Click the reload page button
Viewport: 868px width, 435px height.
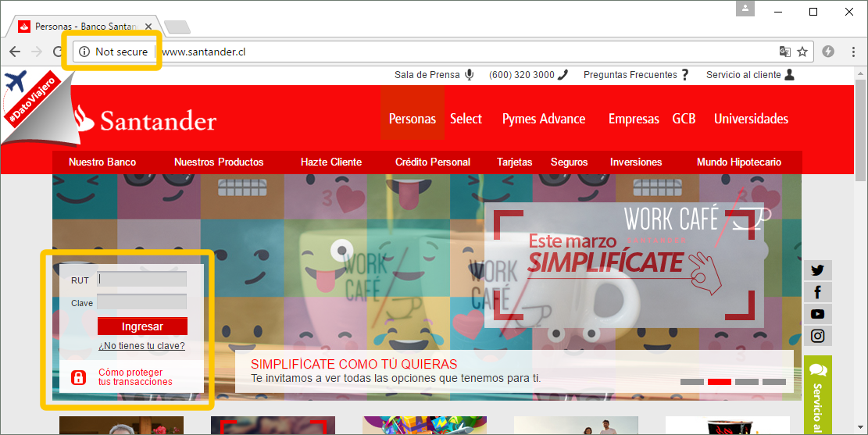tap(58, 52)
